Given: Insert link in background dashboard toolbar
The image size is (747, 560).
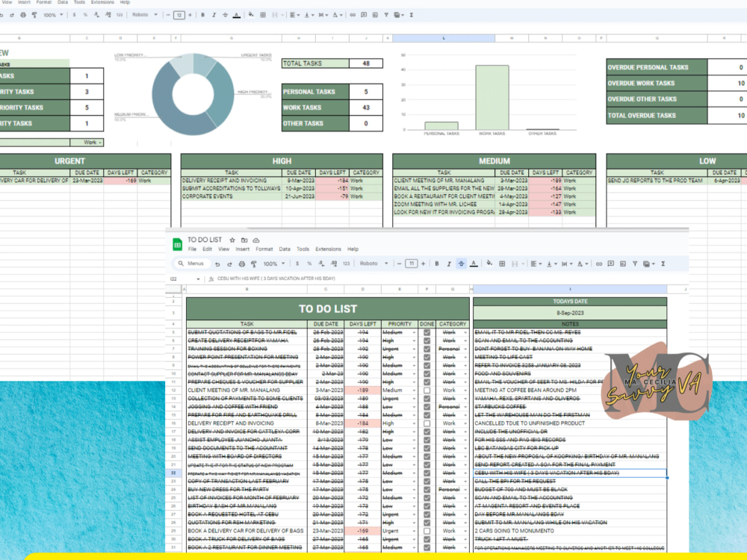Looking at the screenshot, I should pos(353,15).
